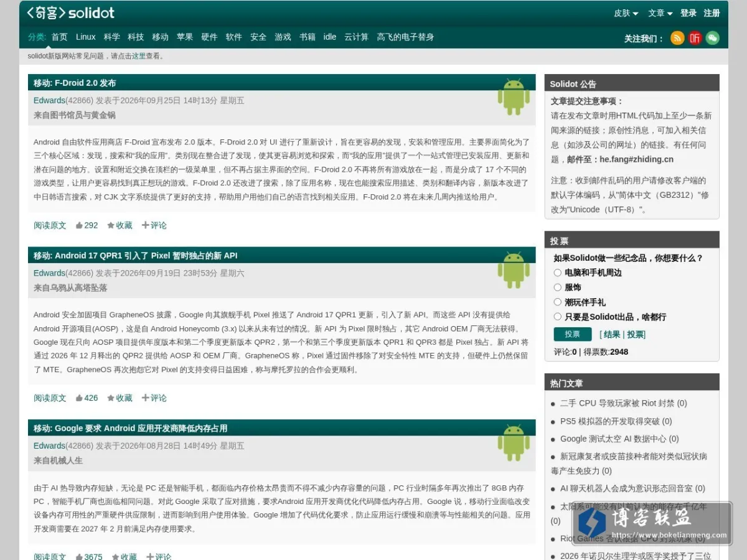This screenshot has width=747, height=560.
Task: Open the 云计算 category
Action: pos(357,37)
